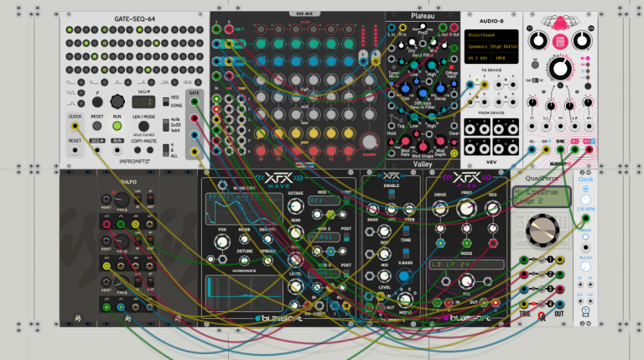Click the CLOCK input jack on GATE-SEQ-64
Image resolution: width=644 pixels, height=360 pixels.
click(x=75, y=126)
